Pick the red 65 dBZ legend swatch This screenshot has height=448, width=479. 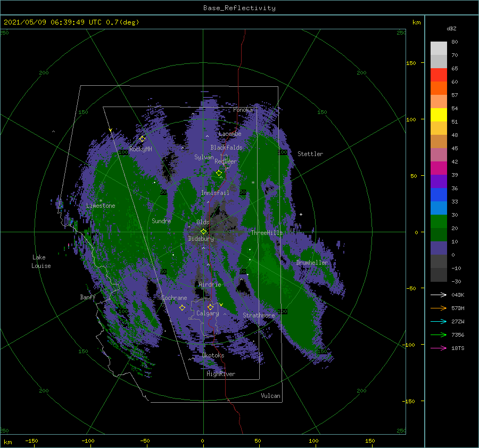pyautogui.click(x=439, y=75)
